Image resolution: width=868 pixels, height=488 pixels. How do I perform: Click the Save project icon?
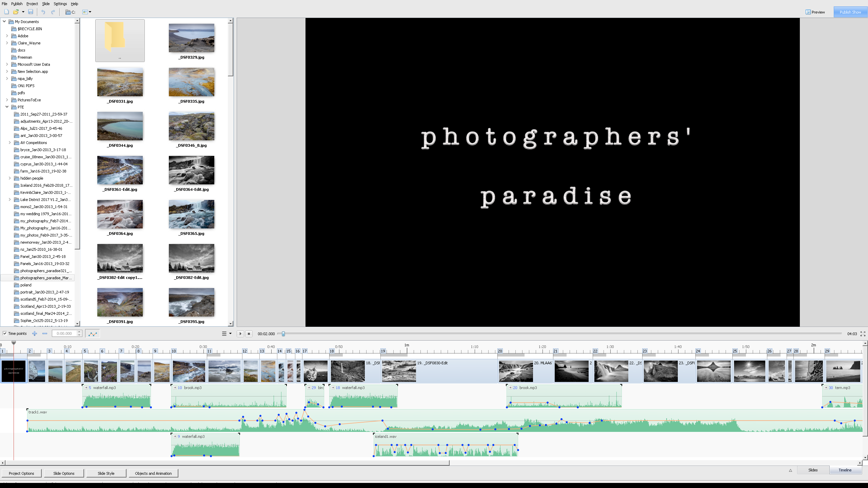pos(31,12)
